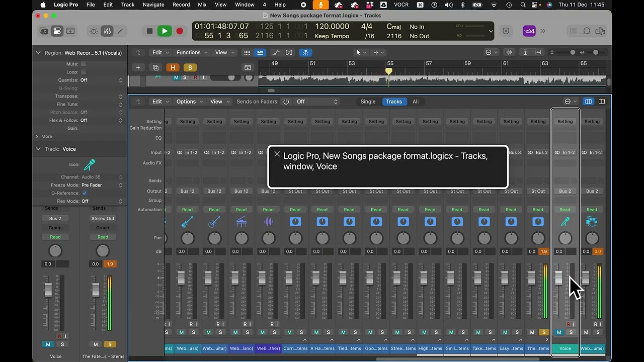Viewport: 644px width, 362px height.
Task: Click the Bus 2 output on the Voice strip
Action: click(x=565, y=191)
